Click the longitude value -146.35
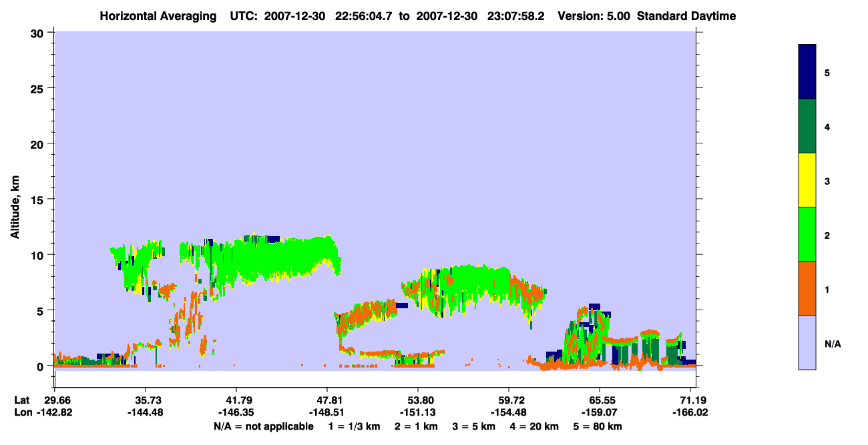The image size is (868, 445). [236, 412]
